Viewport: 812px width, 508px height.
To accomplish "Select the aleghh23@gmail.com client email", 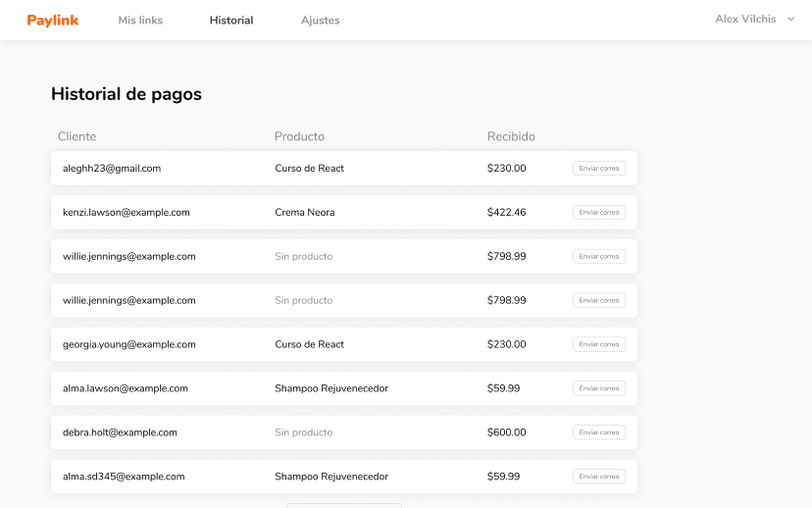I will [x=112, y=169].
